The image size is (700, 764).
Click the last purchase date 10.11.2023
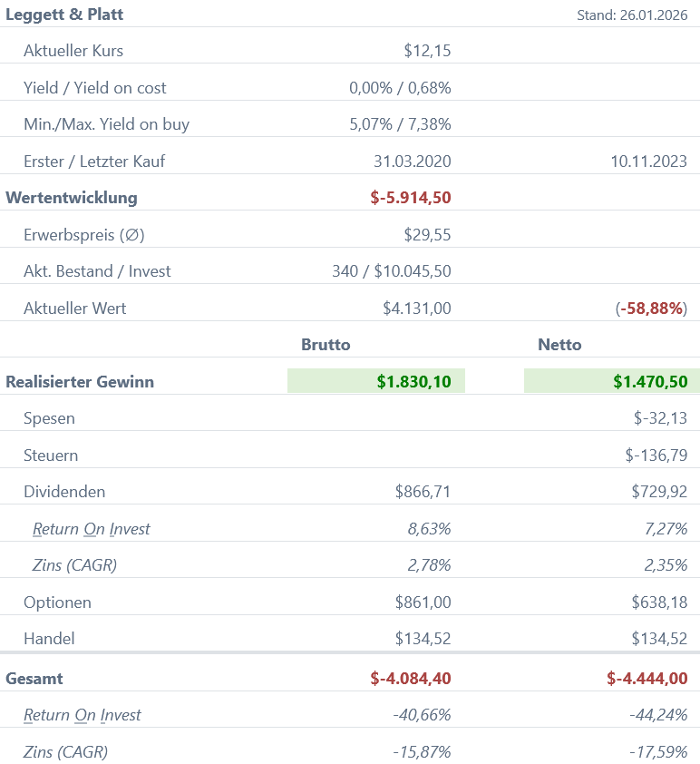pyautogui.click(x=648, y=162)
